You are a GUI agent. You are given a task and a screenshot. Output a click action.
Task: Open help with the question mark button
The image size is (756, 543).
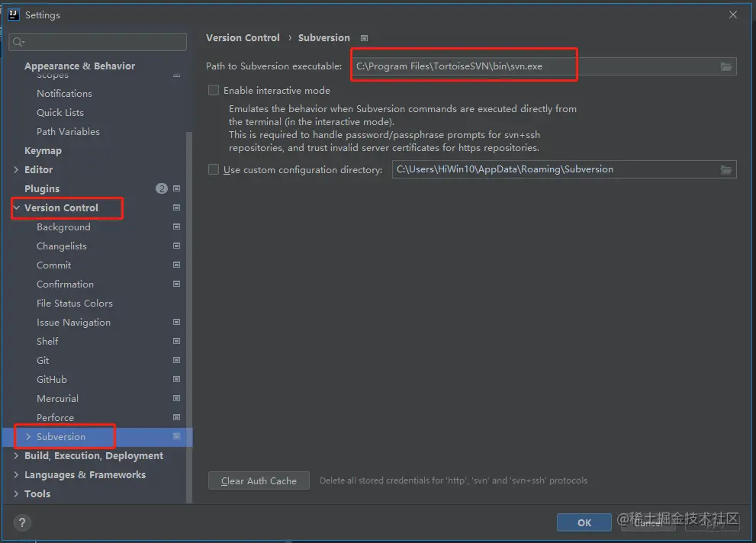point(22,522)
